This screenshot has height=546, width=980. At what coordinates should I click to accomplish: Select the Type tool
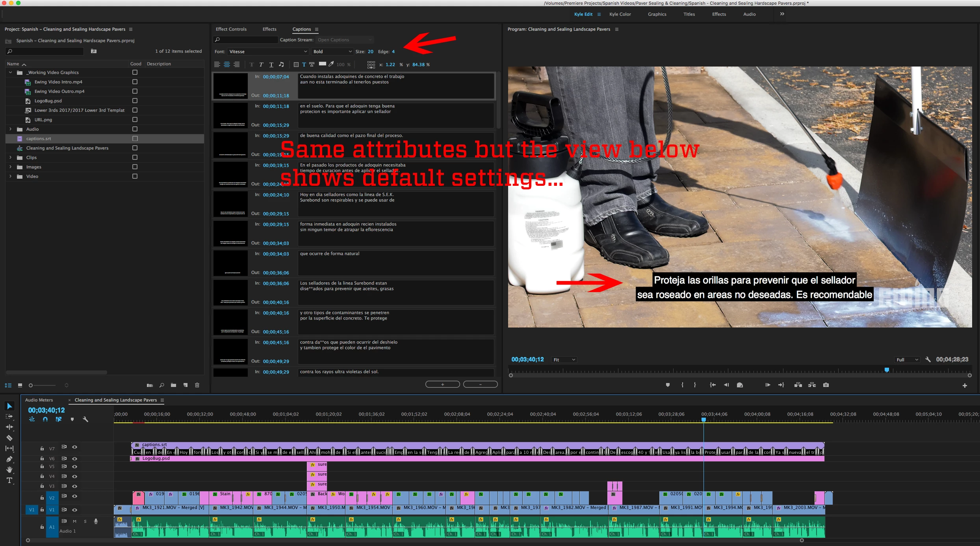coord(9,480)
